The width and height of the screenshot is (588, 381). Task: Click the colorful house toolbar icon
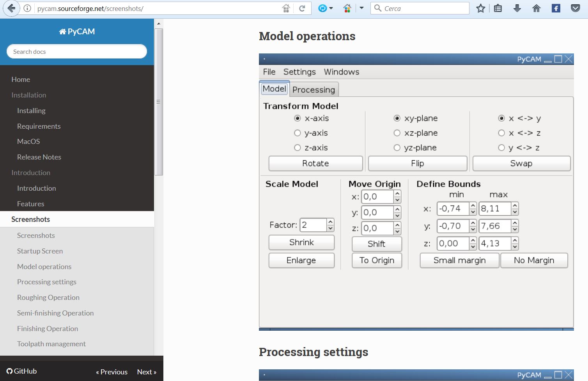(x=347, y=8)
